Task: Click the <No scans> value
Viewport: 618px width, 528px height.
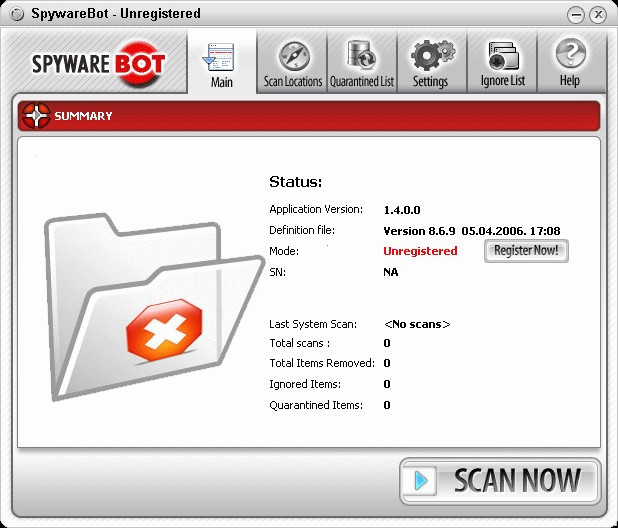Action: click(x=417, y=324)
